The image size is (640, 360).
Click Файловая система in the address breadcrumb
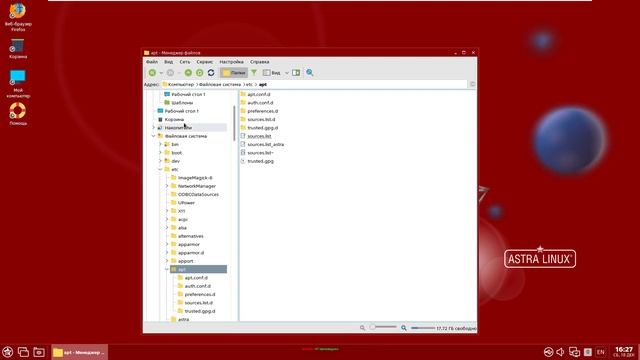[x=220, y=84]
